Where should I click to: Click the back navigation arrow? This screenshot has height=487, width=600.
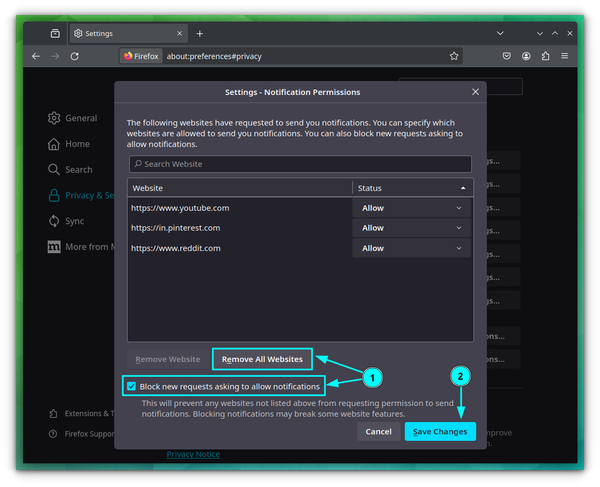click(36, 56)
